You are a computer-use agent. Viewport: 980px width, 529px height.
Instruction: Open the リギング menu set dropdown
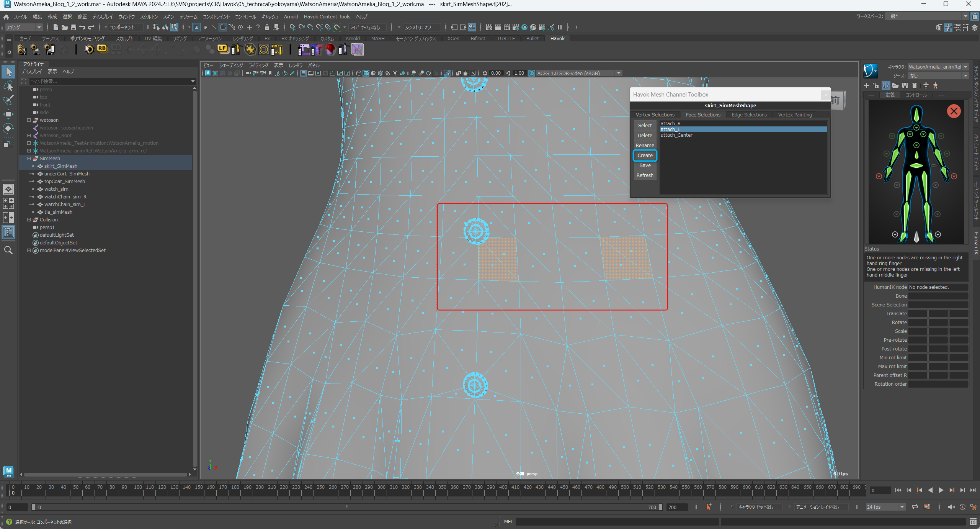point(24,27)
